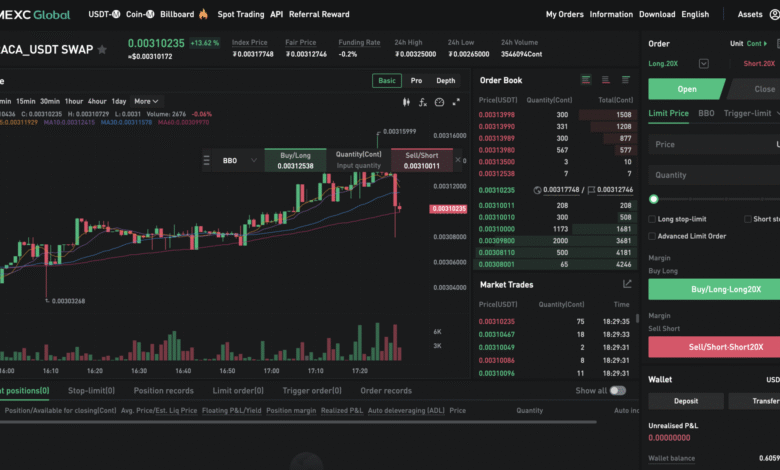This screenshot has height=470, width=780.
Task: Close the floating quick-order panel
Action: coord(458,160)
